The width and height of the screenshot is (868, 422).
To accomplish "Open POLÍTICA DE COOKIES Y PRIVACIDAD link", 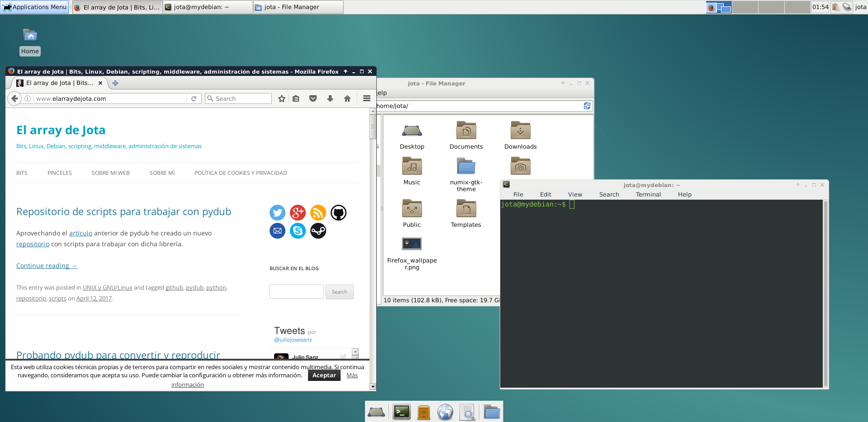I will point(241,173).
